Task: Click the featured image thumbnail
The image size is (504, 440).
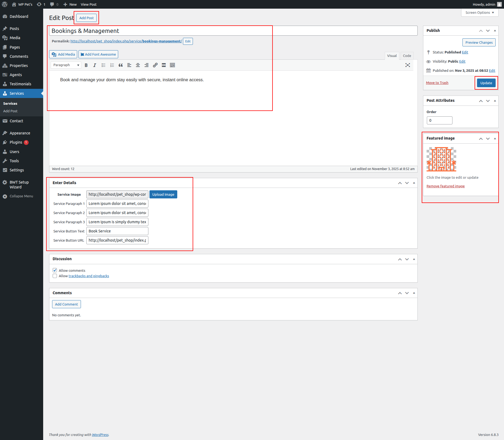Action: coord(441,159)
